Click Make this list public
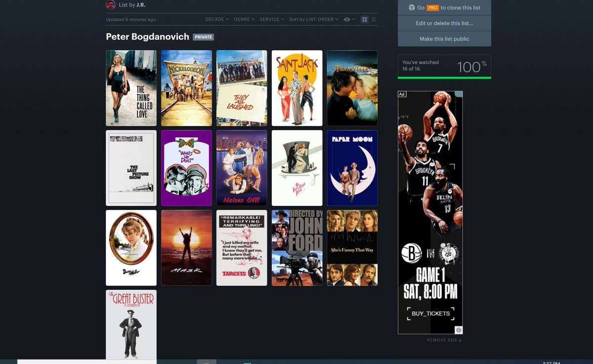This screenshot has height=364, width=593. 444,39
